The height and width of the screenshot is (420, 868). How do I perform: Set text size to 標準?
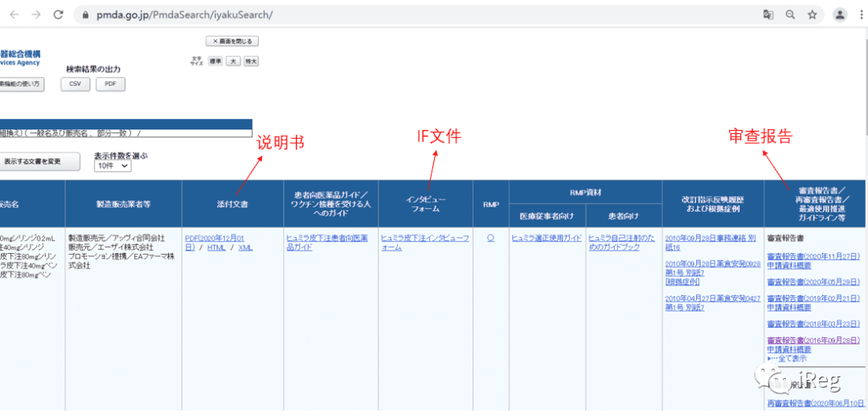(x=215, y=61)
